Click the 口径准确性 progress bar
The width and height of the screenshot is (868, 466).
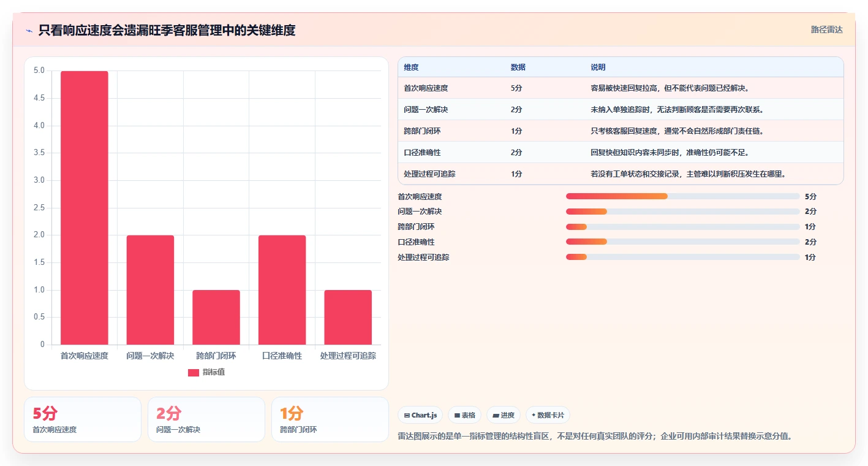coord(682,242)
